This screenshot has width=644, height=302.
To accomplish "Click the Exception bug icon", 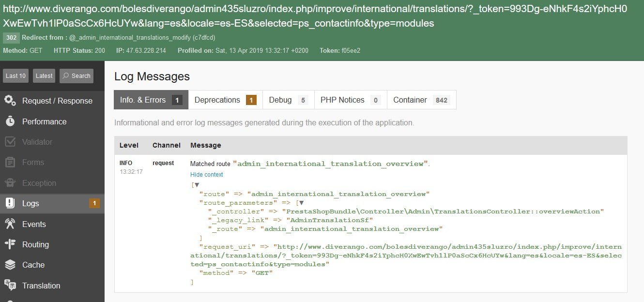I will click(10, 183).
